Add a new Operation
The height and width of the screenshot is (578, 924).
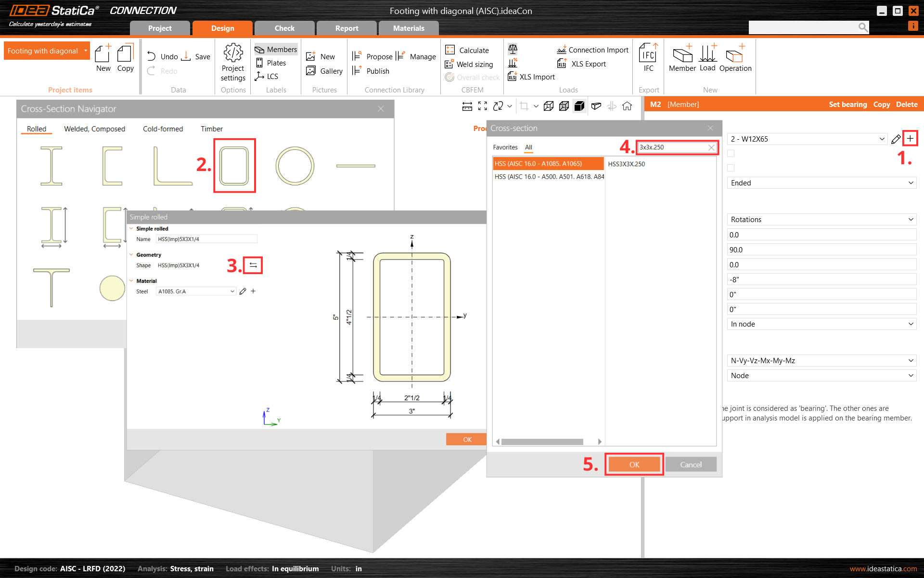point(735,58)
